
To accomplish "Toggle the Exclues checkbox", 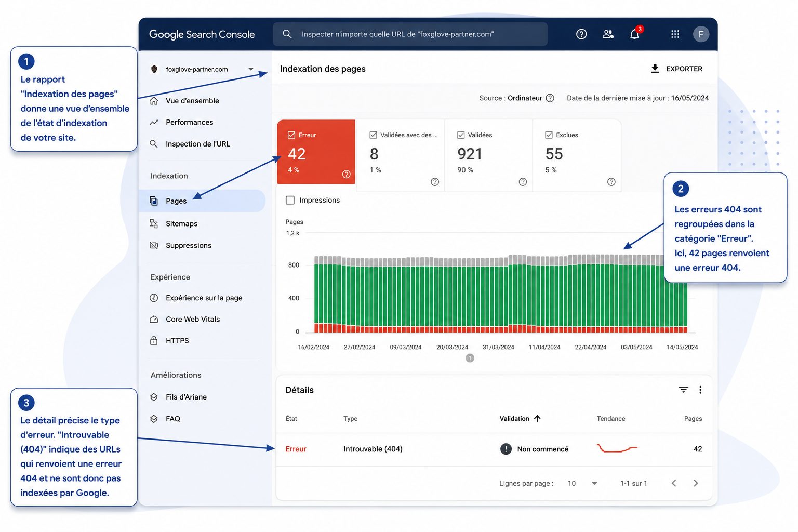I will pyautogui.click(x=549, y=135).
